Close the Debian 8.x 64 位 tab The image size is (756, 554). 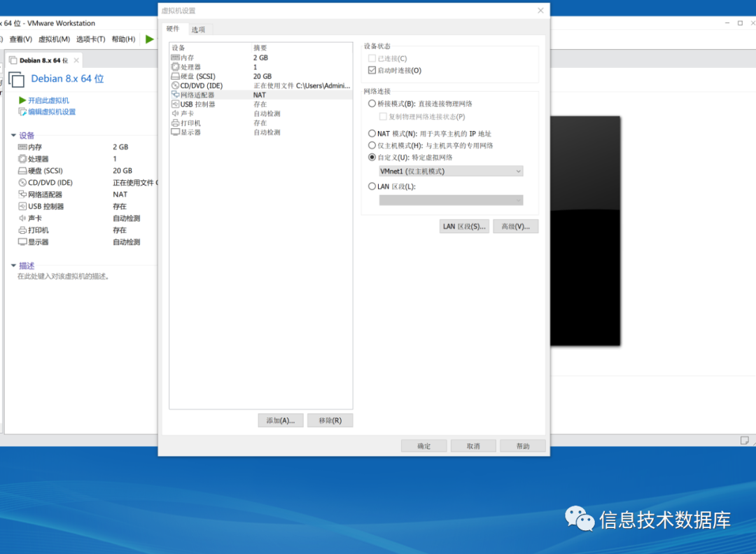[x=76, y=60]
